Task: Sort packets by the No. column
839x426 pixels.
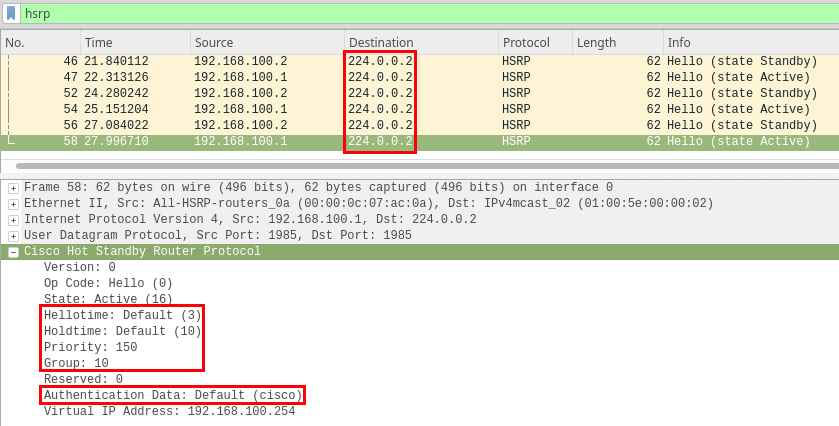Action: coord(40,43)
